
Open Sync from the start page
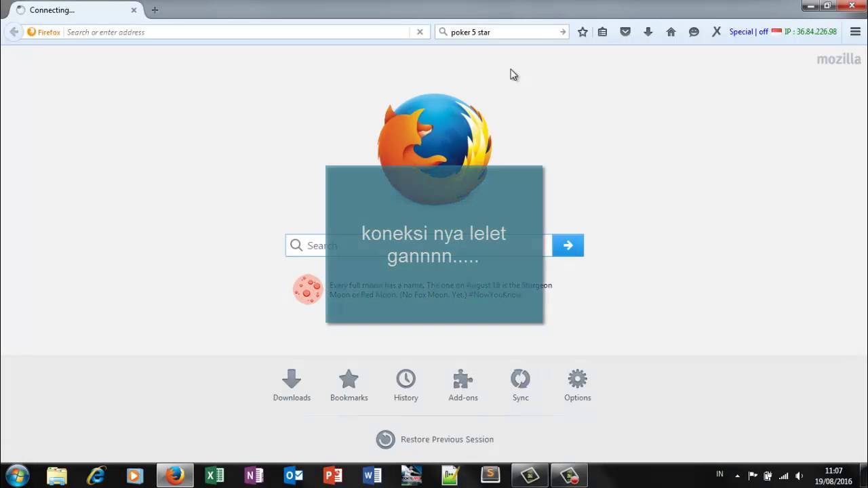click(x=520, y=385)
